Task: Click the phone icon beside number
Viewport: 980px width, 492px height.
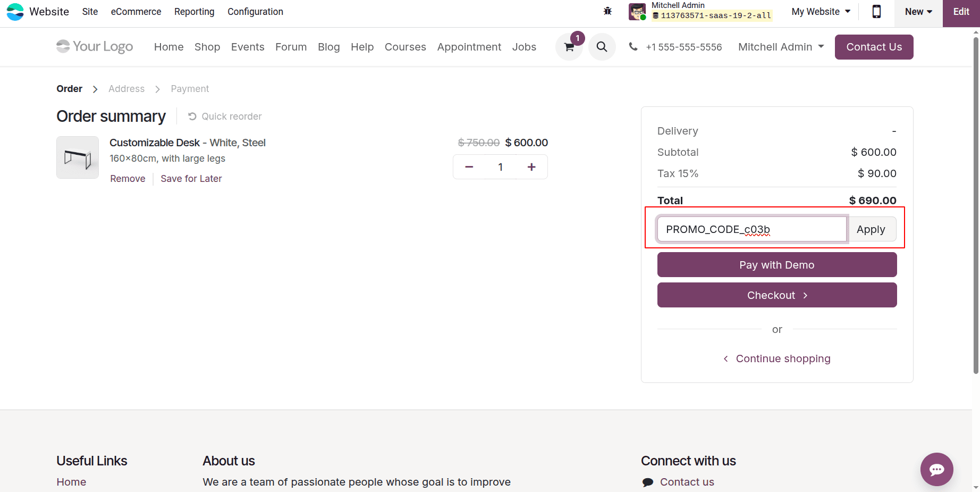Action: click(x=633, y=47)
